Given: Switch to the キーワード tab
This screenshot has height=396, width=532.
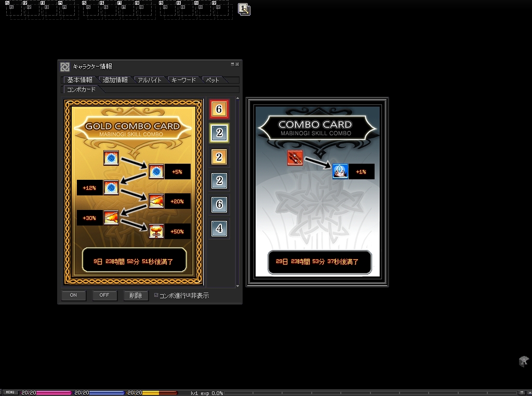Looking at the screenshot, I should (x=183, y=80).
